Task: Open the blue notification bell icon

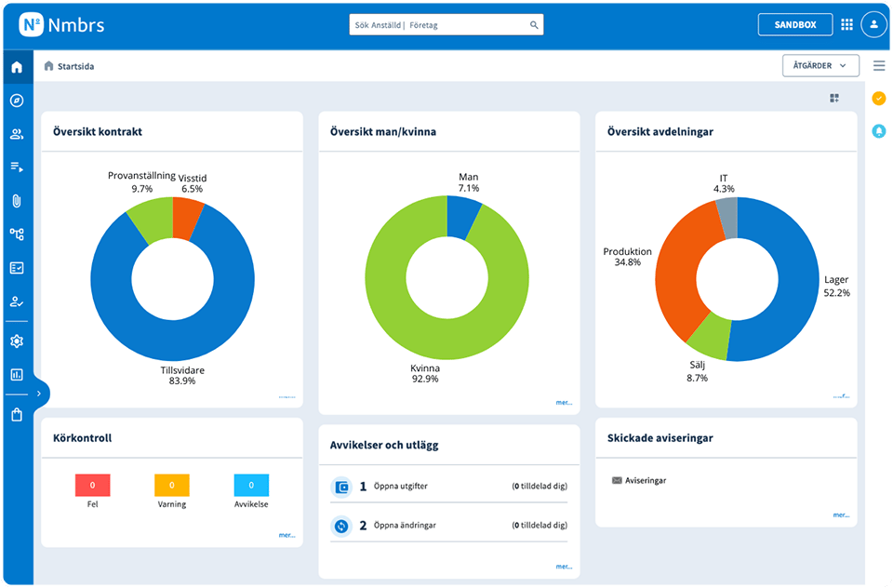Action: [x=878, y=131]
